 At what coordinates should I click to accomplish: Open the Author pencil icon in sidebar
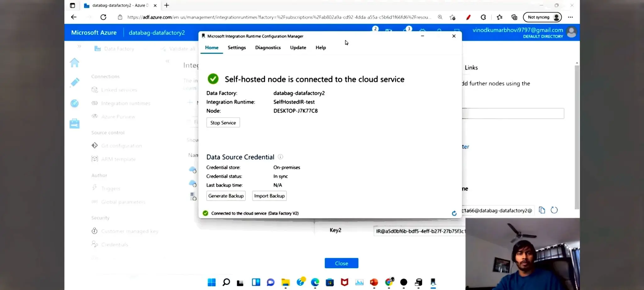pyautogui.click(x=75, y=82)
